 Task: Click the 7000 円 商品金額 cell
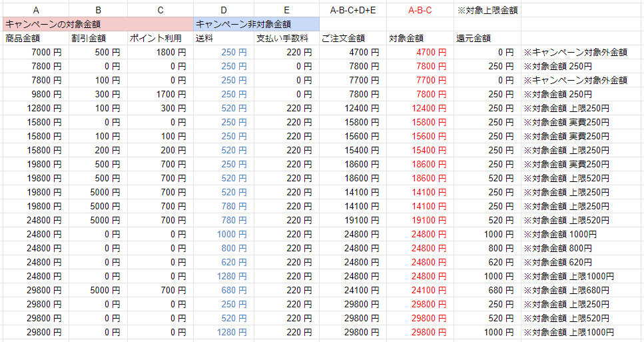pyautogui.click(x=36, y=52)
